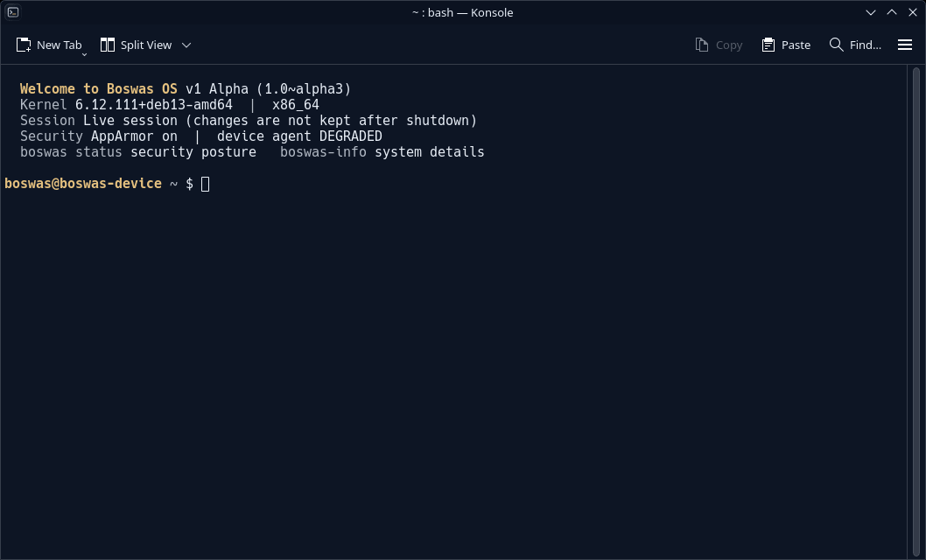
Task: Click the "DEGRADED" device agent status
Action: click(x=351, y=136)
